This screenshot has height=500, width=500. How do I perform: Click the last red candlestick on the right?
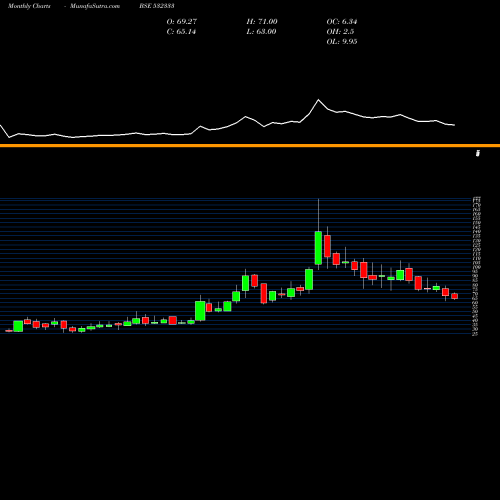point(455,296)
